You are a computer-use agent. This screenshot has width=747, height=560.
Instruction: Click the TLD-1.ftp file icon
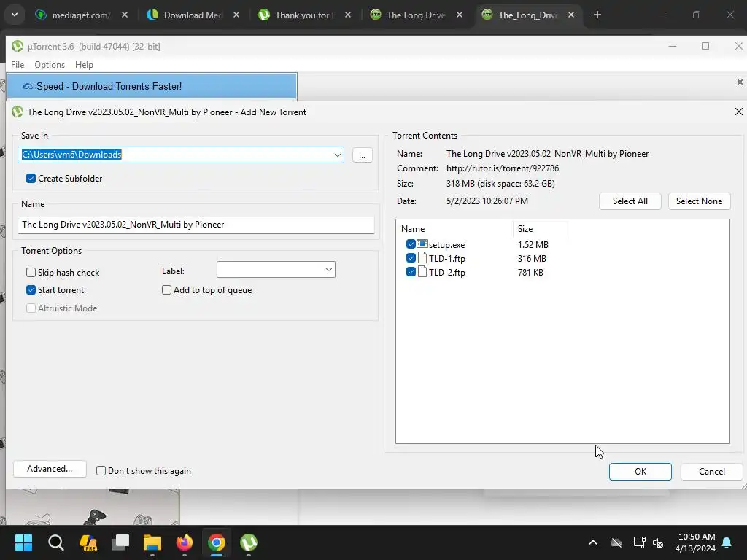[x=422, y=258]
